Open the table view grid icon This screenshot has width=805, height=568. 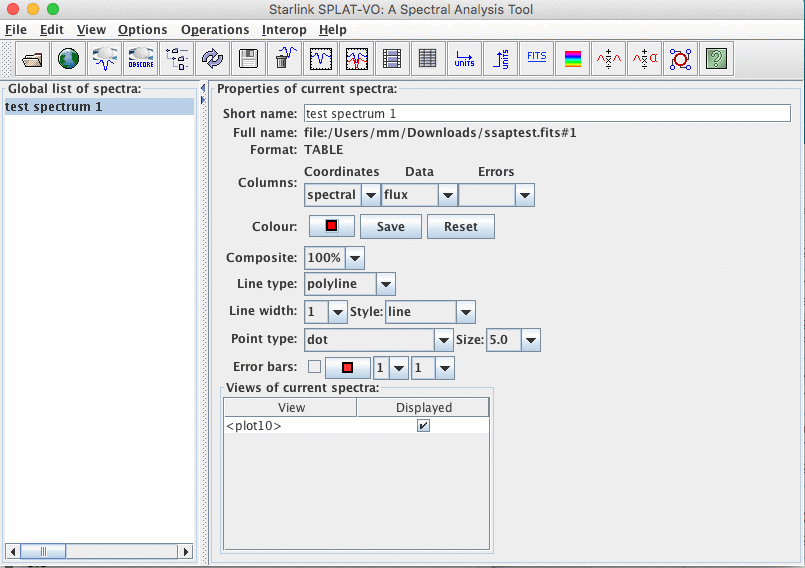click(428, 59)
